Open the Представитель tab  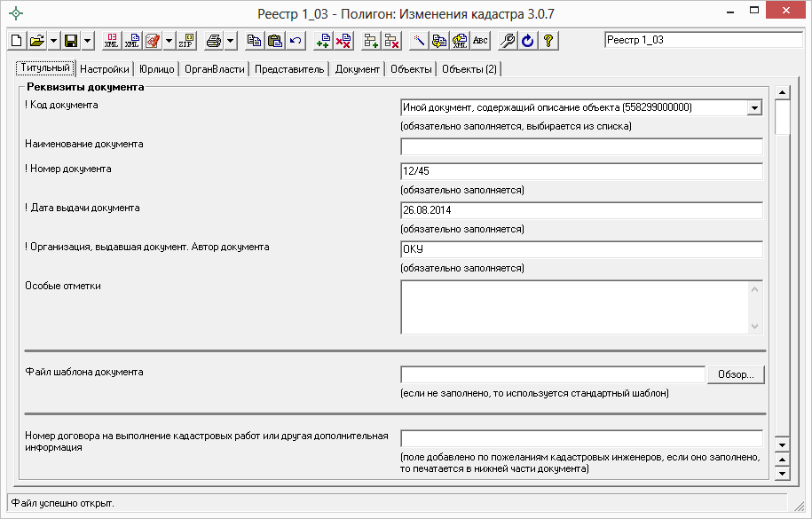289,69
